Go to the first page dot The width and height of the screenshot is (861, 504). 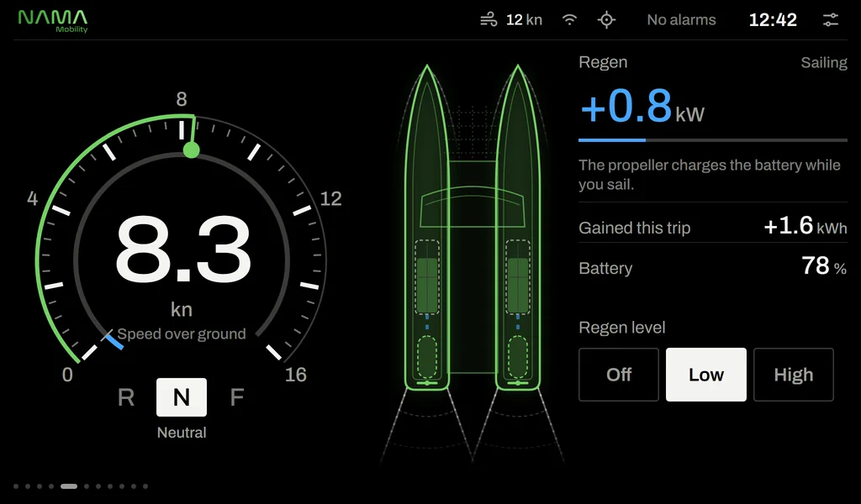click(16, 486)
